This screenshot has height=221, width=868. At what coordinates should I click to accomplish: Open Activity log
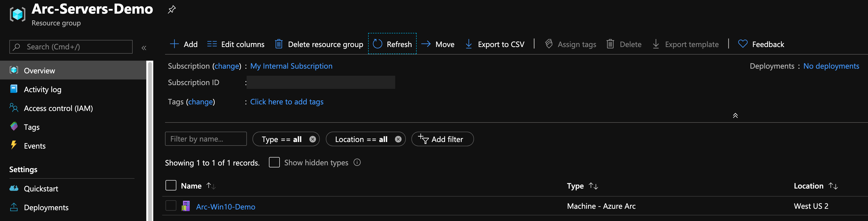pyautogui.click(x=73, y=89)
